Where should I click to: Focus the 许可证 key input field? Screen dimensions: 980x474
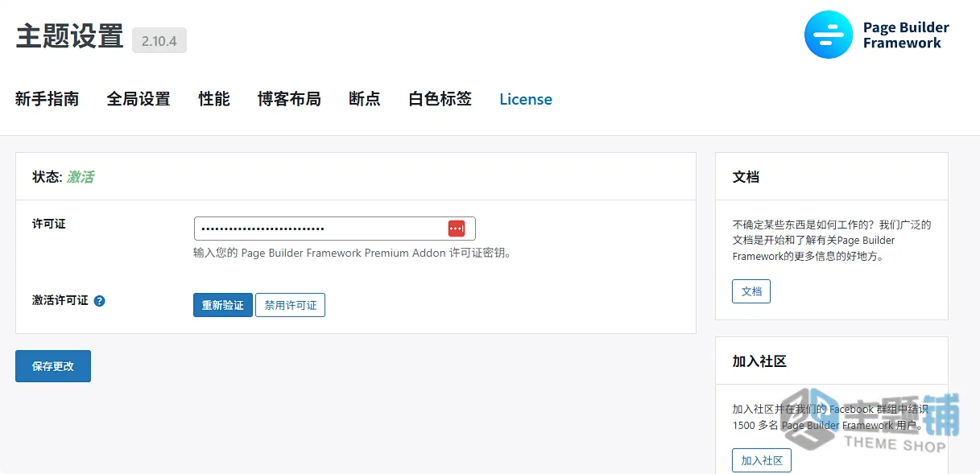(334, 229)
